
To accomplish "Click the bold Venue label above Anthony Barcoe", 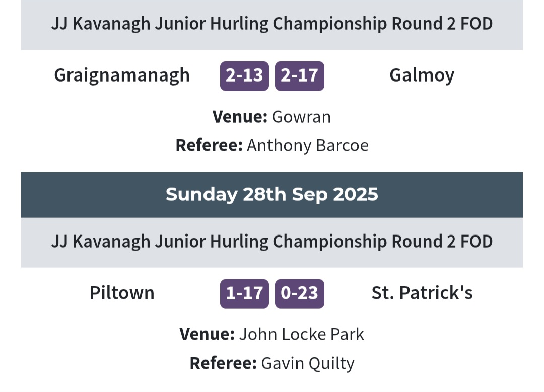I will click(x=240, y=117).
